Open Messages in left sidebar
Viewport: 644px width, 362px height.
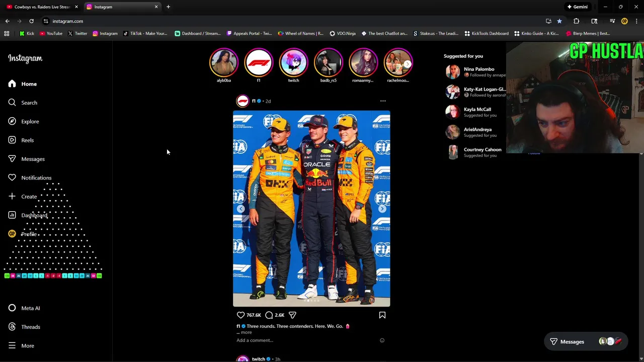click(27, 159)
